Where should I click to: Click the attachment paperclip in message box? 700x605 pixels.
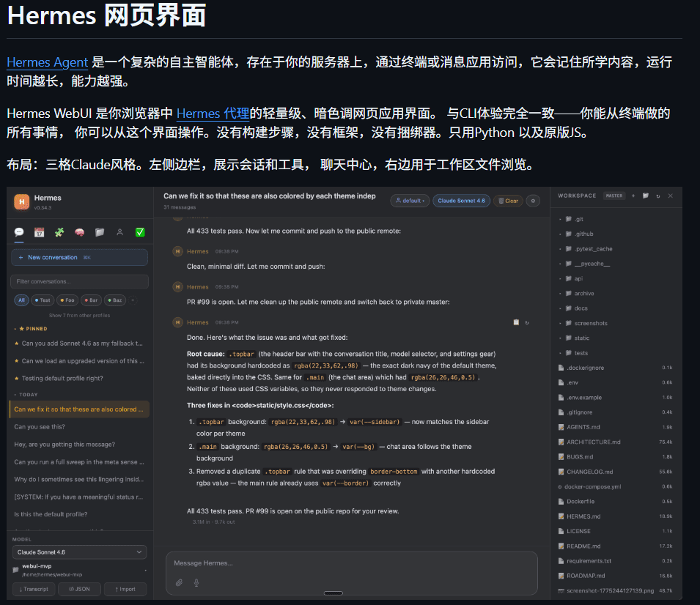tap(178, 582)
